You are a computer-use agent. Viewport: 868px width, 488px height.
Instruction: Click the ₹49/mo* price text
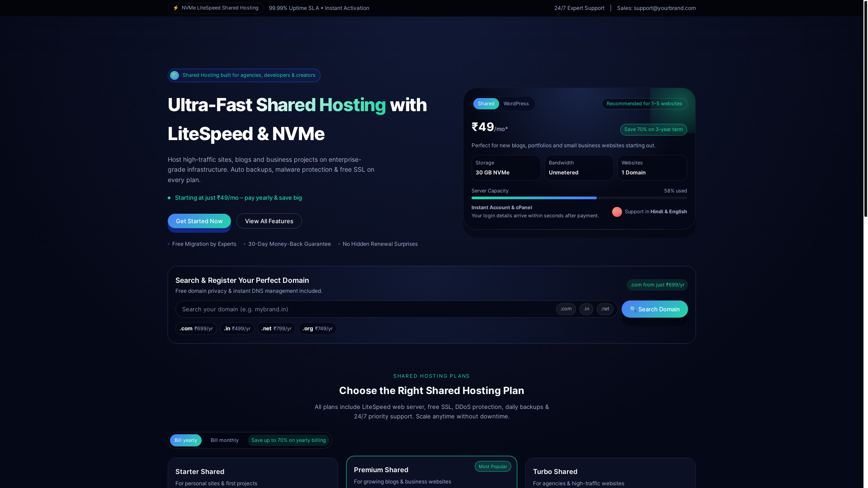click(490, 127)
